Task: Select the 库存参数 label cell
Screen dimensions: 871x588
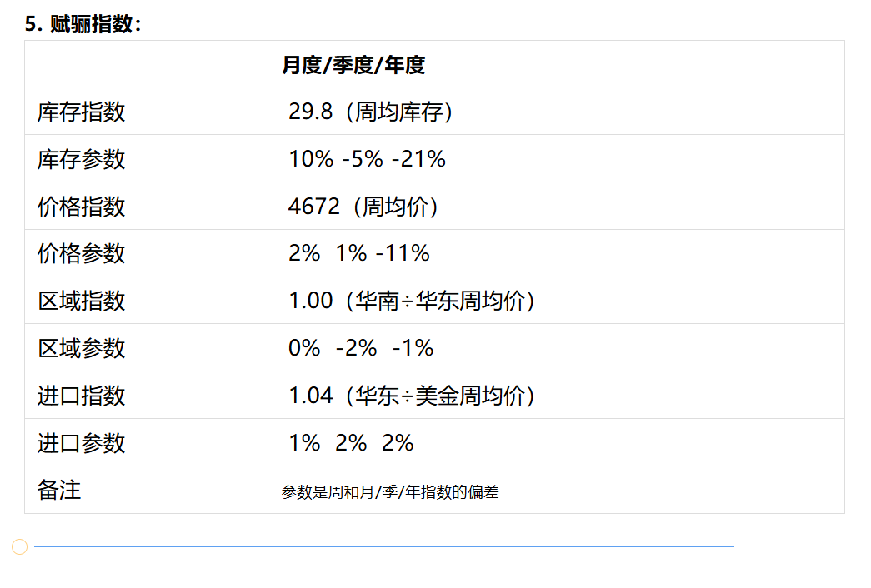Action: click(x=146, y=159)
